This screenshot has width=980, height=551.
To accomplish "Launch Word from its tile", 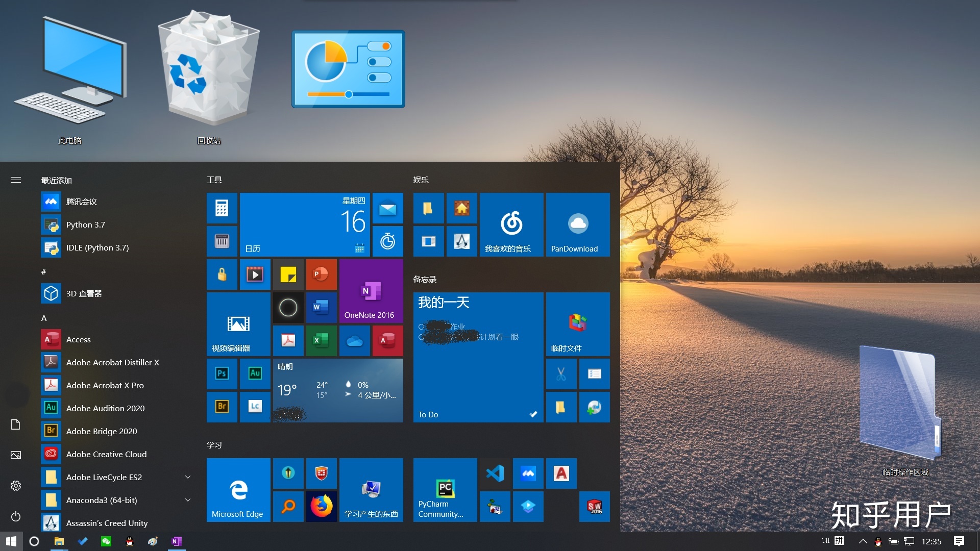I will click(x=321, y=308).
